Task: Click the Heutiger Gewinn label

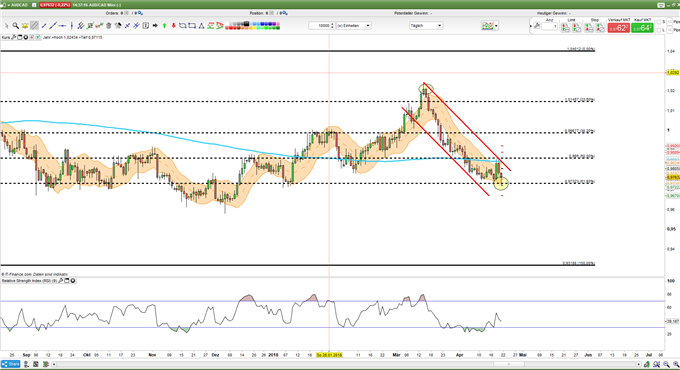Action: (x=552, y=13)
